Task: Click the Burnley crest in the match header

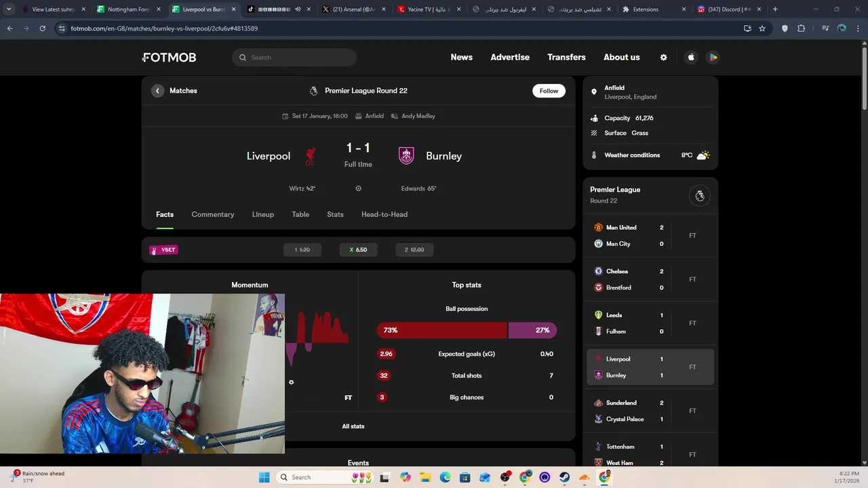Action: coord(406,156)
